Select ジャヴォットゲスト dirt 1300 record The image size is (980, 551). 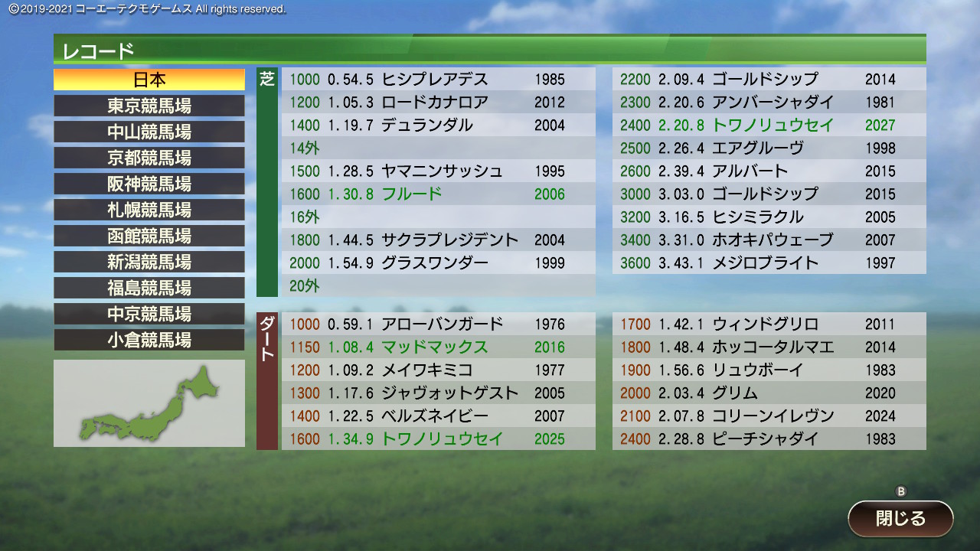coord(439,393)
